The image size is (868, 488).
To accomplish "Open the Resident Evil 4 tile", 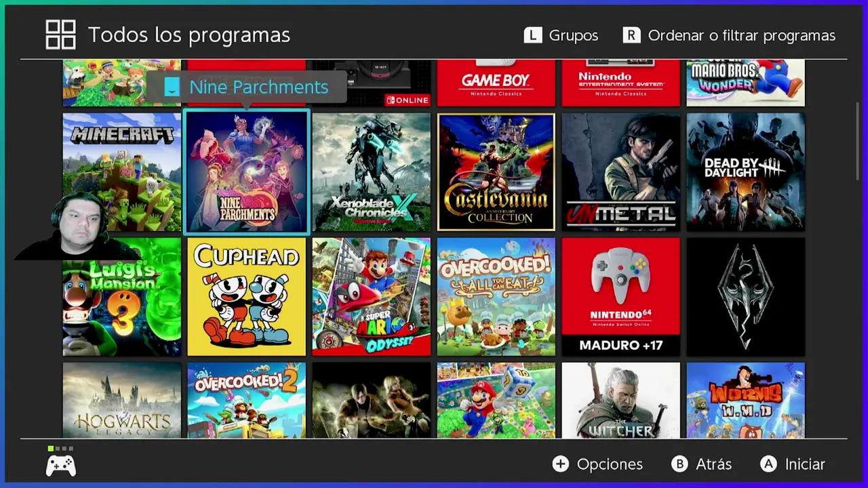I will [x=372, y=401].
